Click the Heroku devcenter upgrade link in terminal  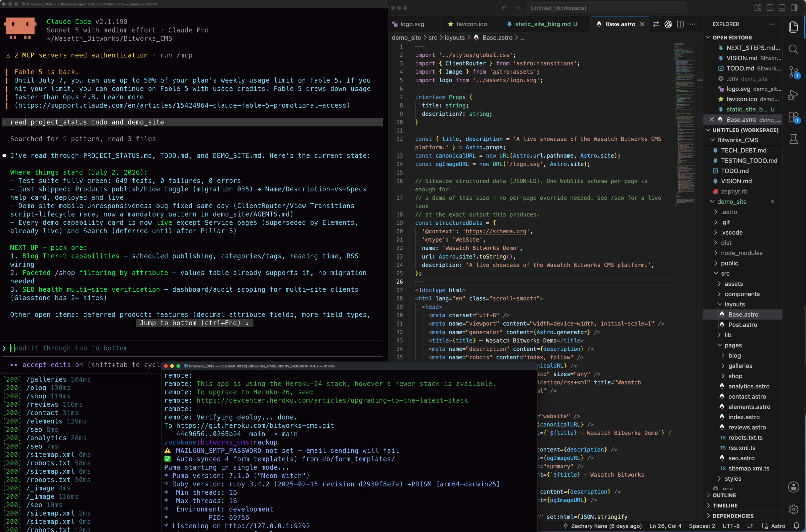332,400
